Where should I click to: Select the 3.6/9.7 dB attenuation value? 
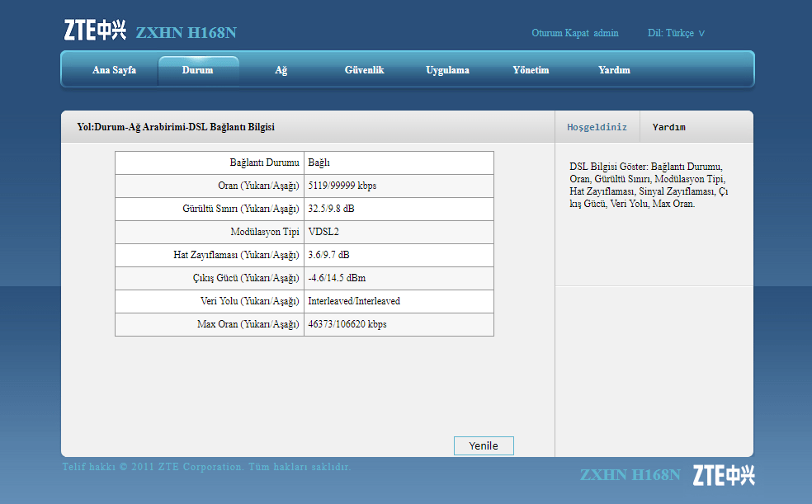(328, 255)
